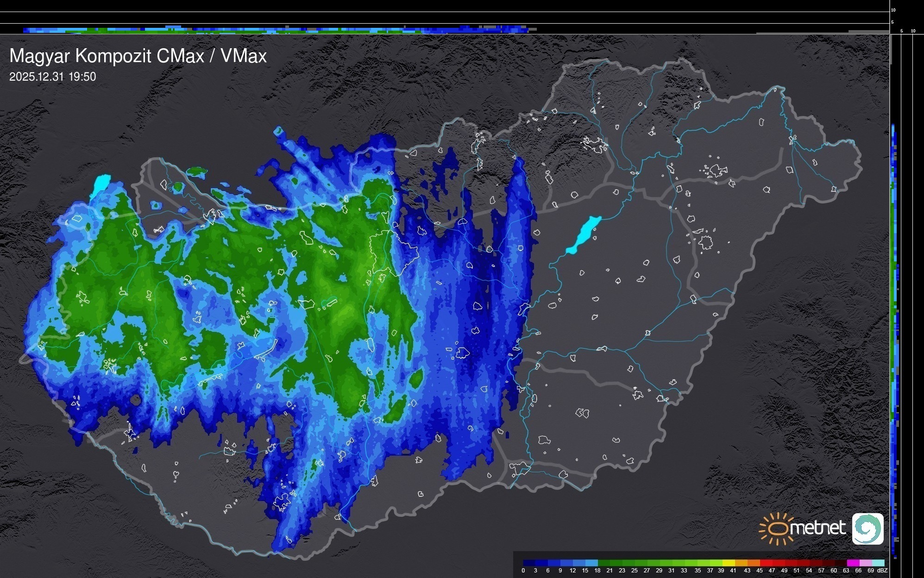Image resolution: width=924 pixels, height=578 pixels.
Task: Click the orange 43 dBZ legend swatch
Action: 753,563
